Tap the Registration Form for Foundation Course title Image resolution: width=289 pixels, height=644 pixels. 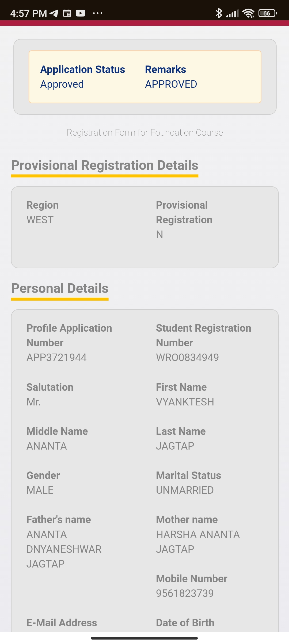click(145, 133)
